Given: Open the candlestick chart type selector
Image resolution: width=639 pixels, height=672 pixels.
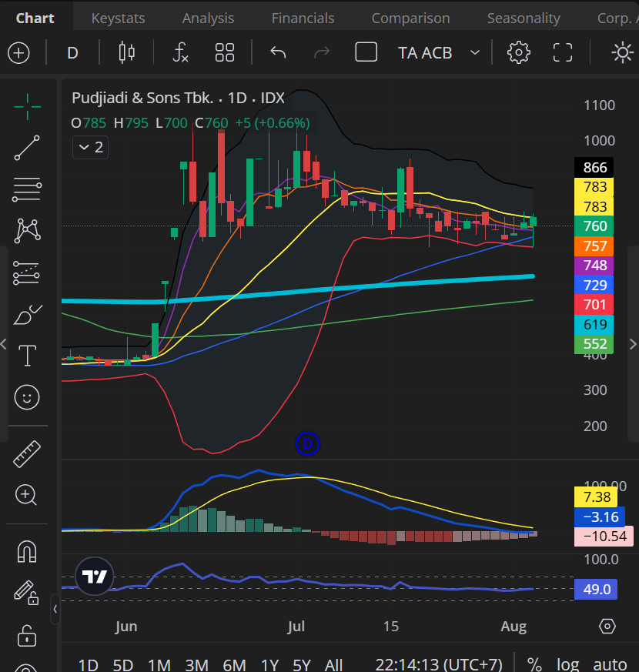Looking at the screenshot, I should pyautogui.click(x=126, y=53).
